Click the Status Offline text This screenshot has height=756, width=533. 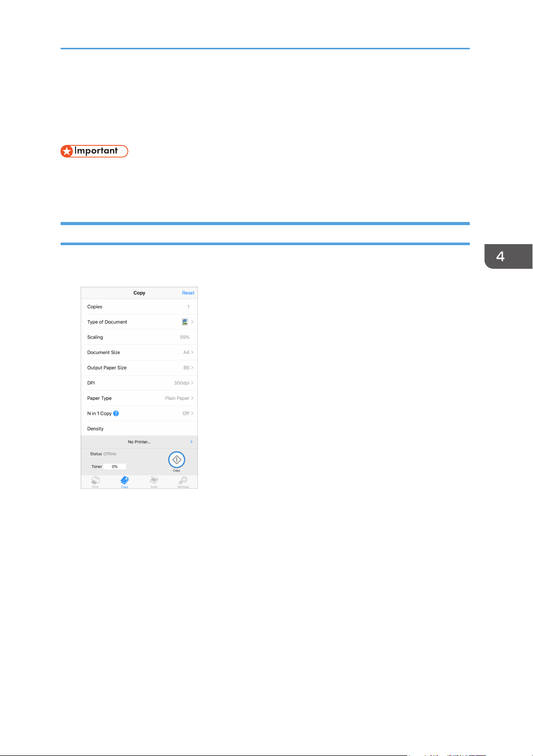[x=103, y=454]
